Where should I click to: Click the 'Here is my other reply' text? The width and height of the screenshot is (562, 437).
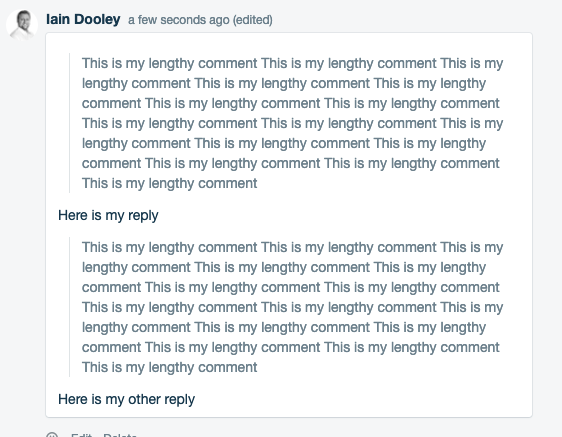[x=126, y=399]
